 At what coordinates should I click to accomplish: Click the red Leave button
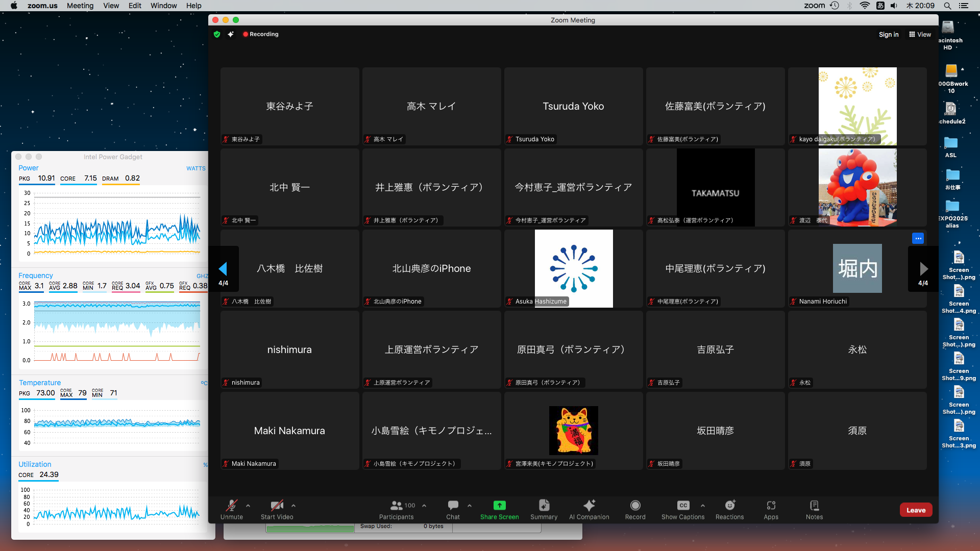click(916, 510)
